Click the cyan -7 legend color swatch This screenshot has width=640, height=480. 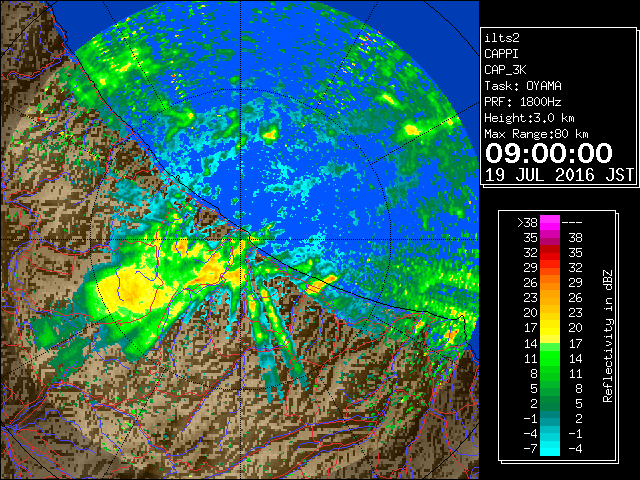click(550, 448)
